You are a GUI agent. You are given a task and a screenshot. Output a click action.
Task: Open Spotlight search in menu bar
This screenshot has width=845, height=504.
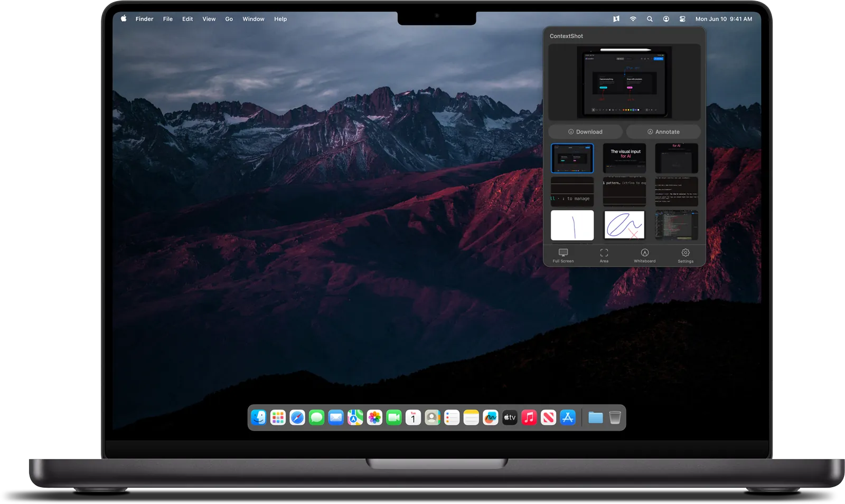650,19
